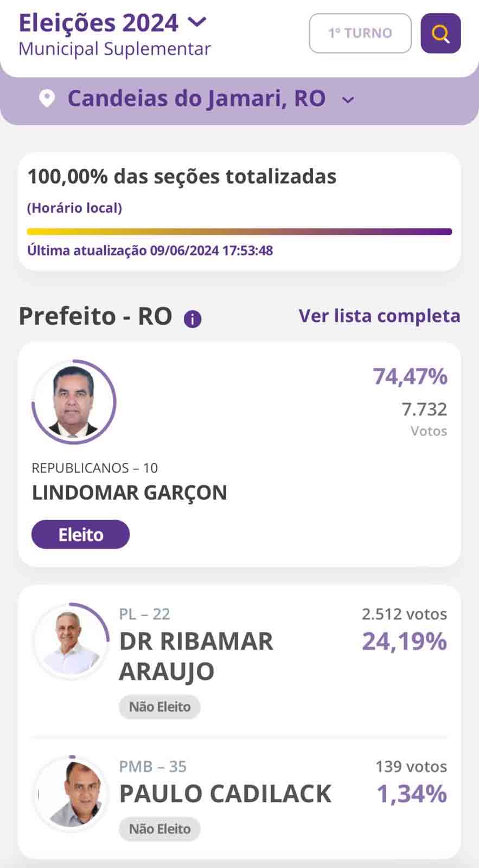Select the DR RIBAMAR ARAUJO candidate name
Screen dimensions: 479x868
pyautogui.click(x=196, y=656)
